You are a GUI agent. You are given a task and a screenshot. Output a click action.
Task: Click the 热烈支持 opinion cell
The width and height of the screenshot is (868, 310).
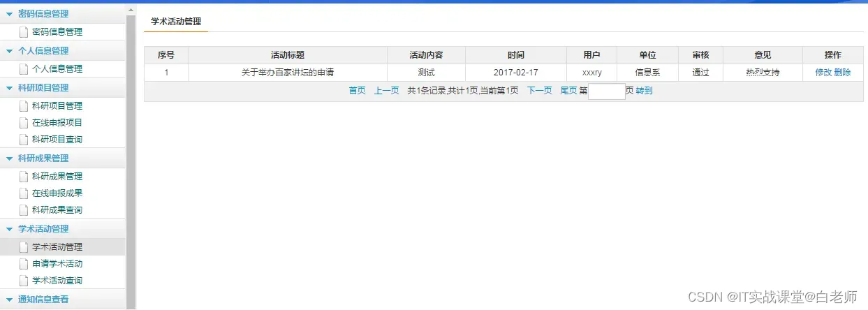pos(763,73)
